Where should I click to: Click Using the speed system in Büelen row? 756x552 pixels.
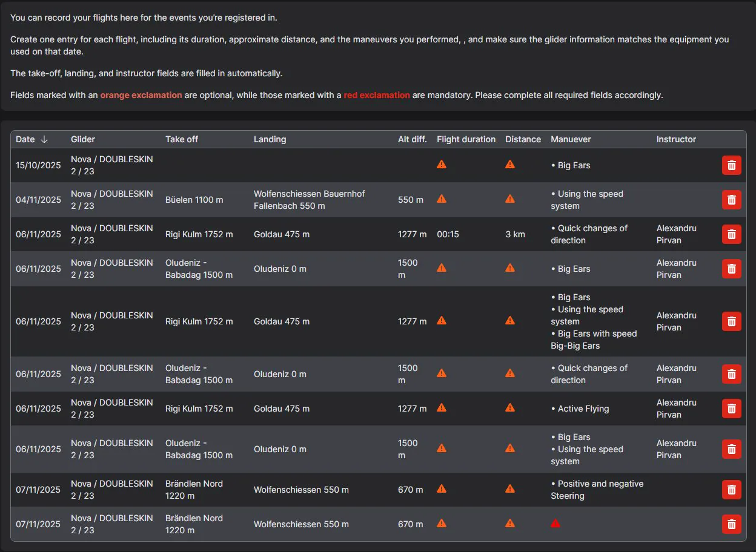click(587, 200)
